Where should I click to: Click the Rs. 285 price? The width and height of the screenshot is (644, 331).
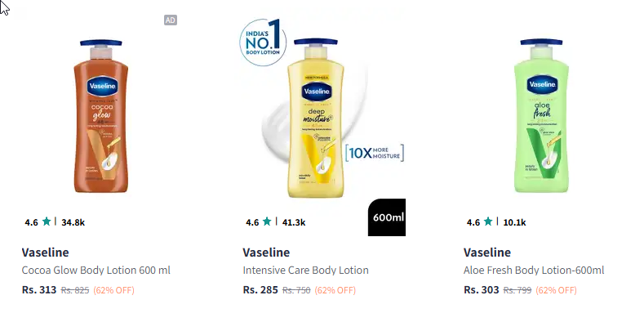[260, 290]
